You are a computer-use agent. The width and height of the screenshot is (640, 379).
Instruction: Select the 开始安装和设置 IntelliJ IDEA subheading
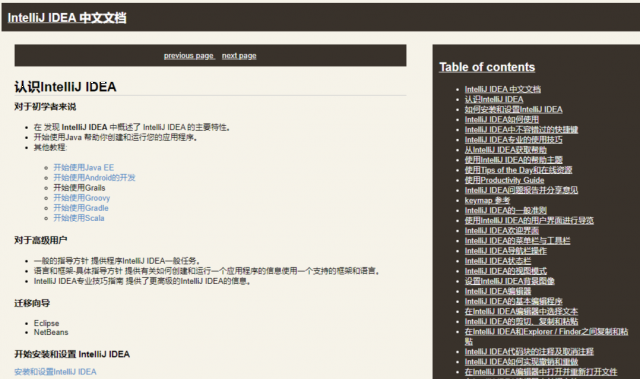[x=72, y=354]
